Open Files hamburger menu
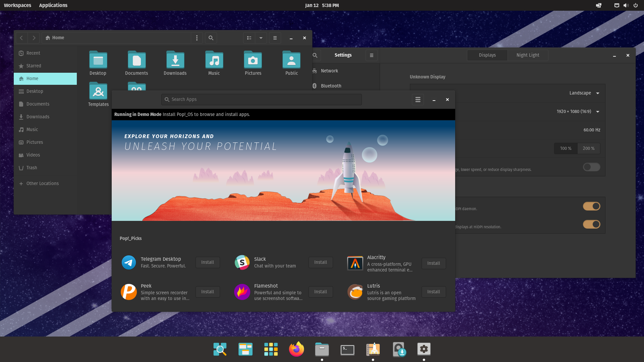Viewport: 644px width, 362px height. coord(275,38)
